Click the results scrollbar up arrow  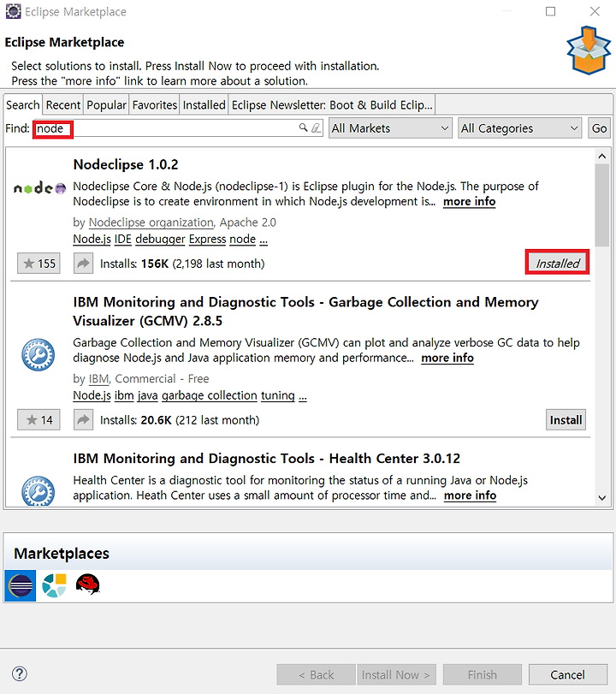[601, 156]
